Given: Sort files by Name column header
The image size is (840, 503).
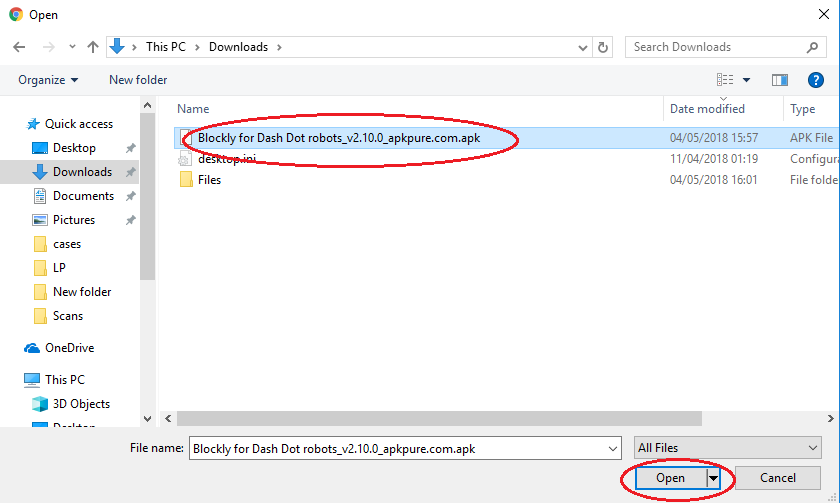Looking at the screenshot, I should point(193,109).
